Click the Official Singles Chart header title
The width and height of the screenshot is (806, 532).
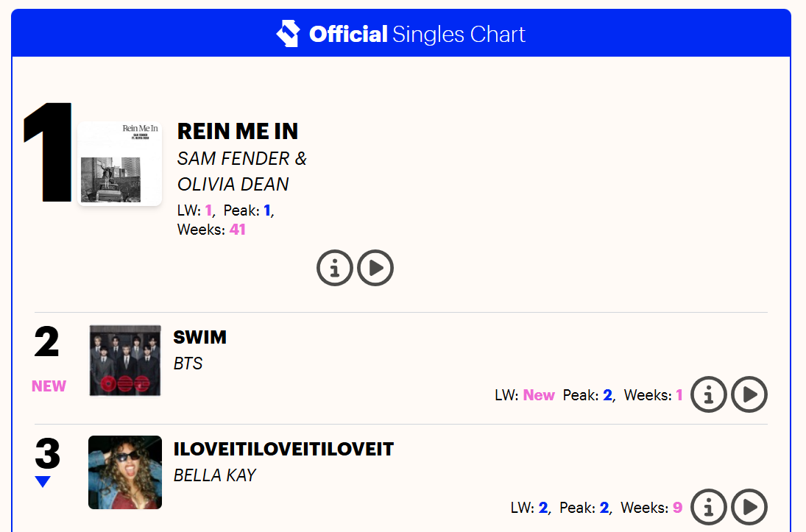click(417, 34)
